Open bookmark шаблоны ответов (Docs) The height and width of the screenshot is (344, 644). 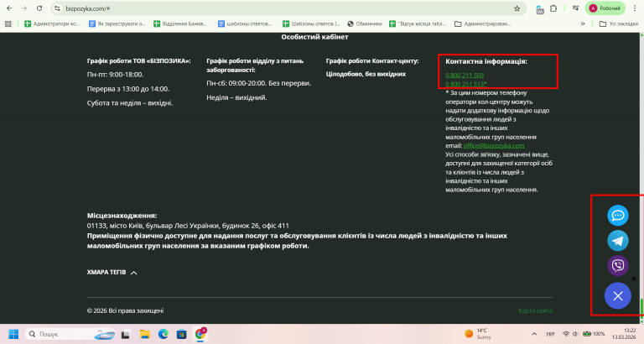245,23
